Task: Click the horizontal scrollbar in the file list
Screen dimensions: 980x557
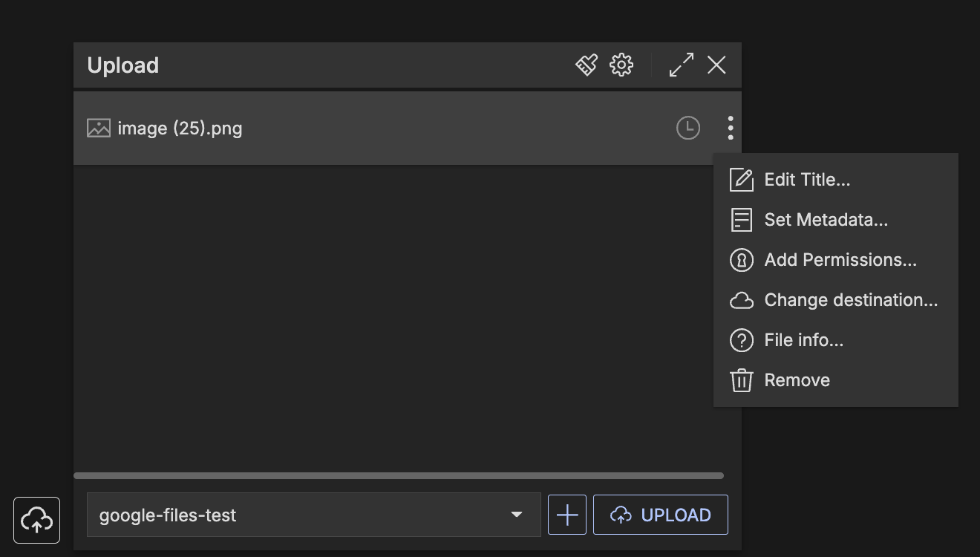Action: [398, 475]
